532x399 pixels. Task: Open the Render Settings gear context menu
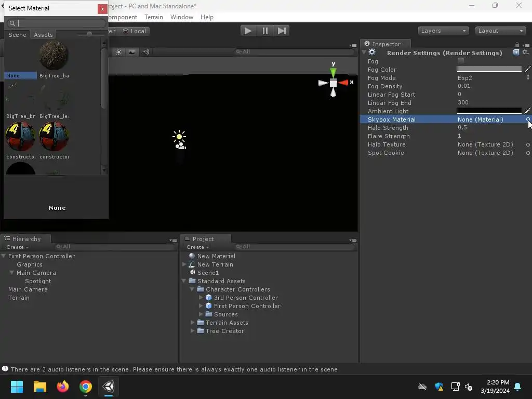point(525,52)
